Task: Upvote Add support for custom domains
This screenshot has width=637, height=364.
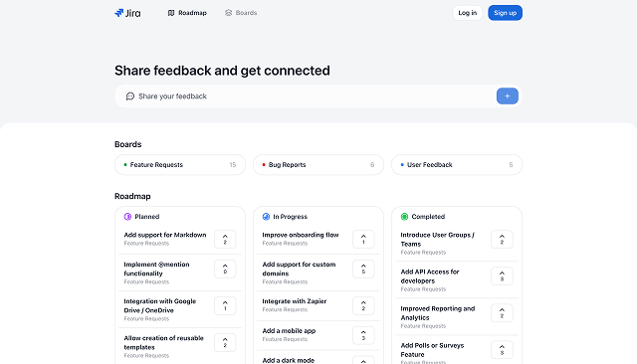Action: [x=363, y=270]
